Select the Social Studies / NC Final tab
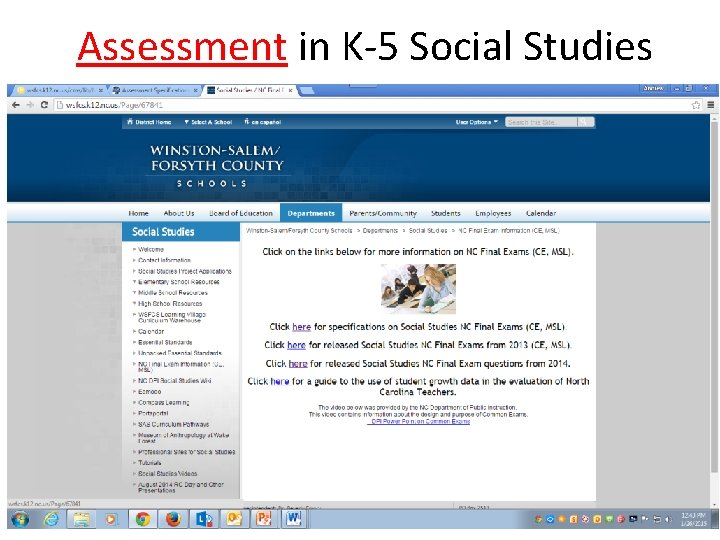The image size is (720, 540). click(x=250, y=90)
